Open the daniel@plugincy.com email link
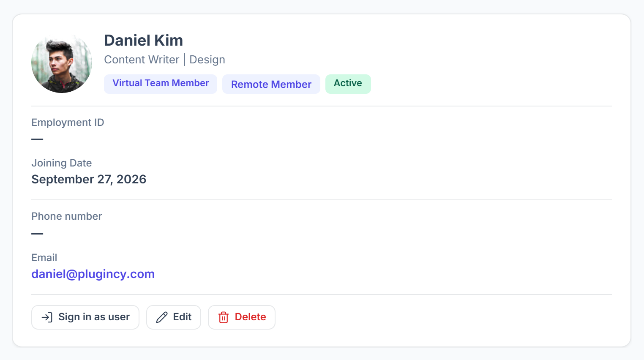 tap(93, 274)
